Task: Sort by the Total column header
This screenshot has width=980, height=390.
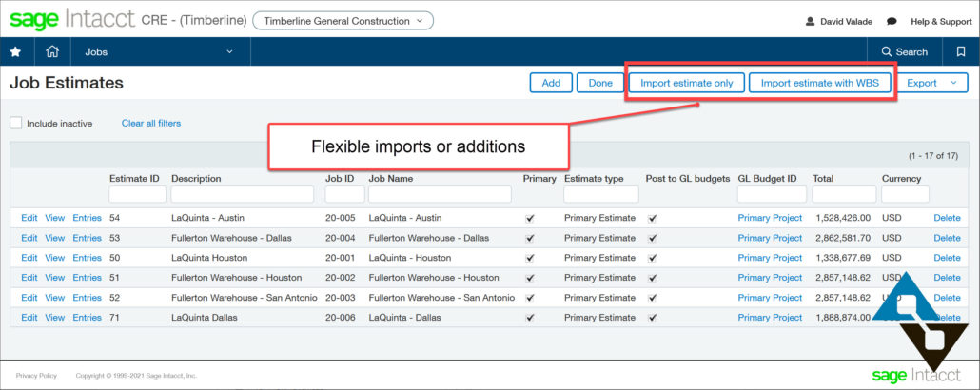Action: (822, 179)
